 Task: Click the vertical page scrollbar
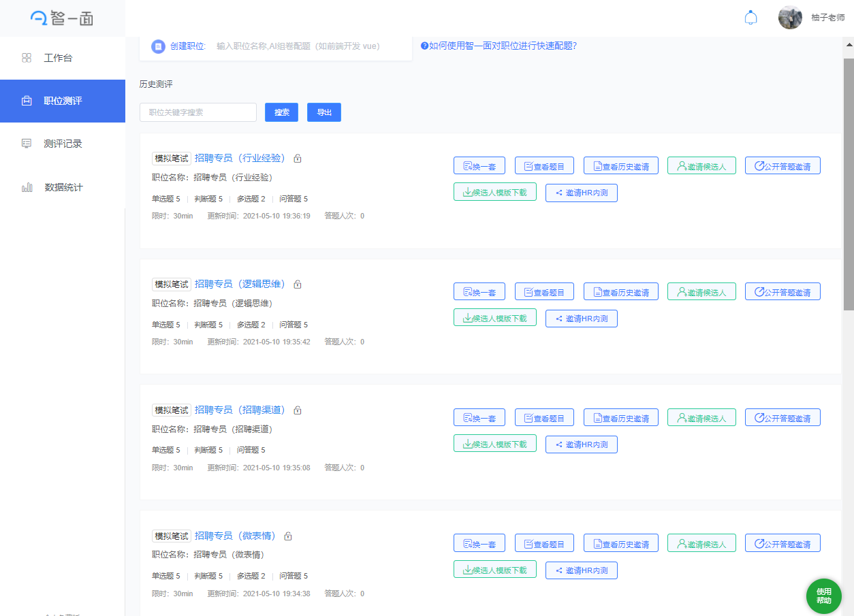(x=848, y=184)
